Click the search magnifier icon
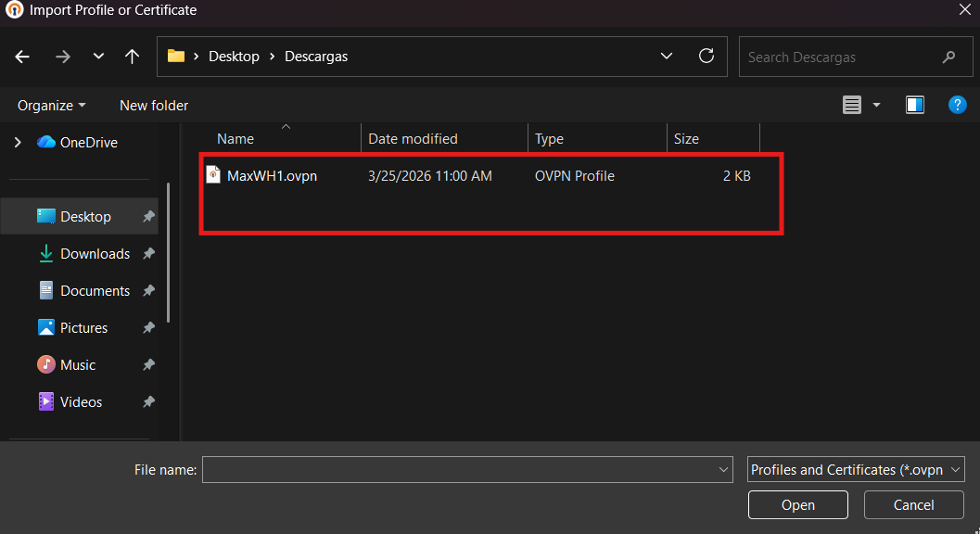The width and height of the screenshot is (980, 534). pos(948,57)
